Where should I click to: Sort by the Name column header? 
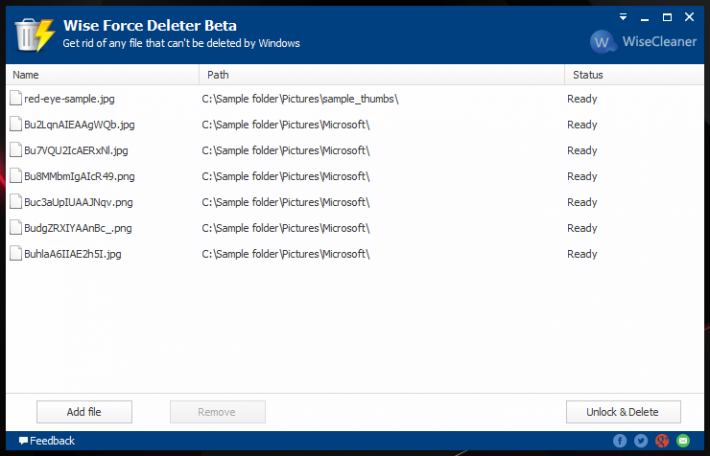click(102, 75)
